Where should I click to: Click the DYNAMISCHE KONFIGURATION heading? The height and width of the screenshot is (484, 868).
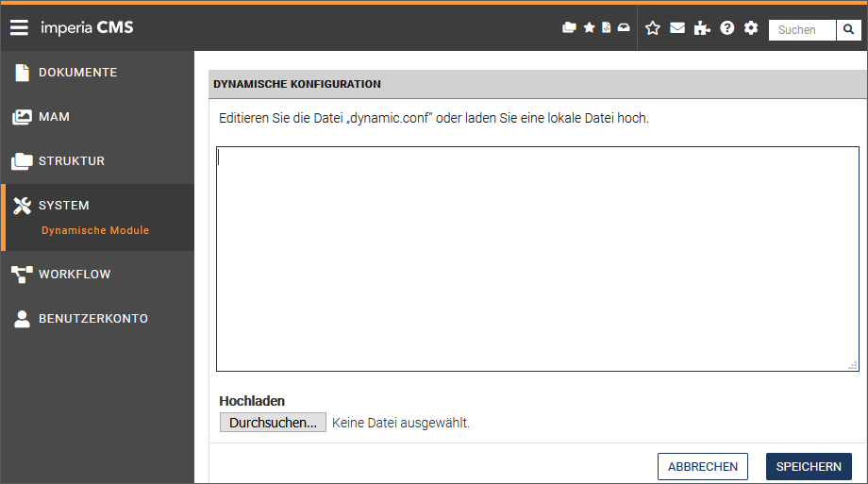(x=297, y=84)
